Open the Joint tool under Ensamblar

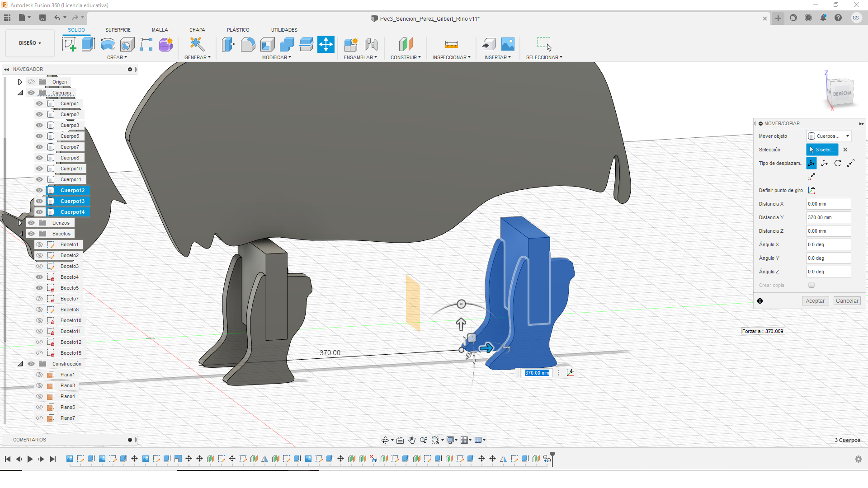point(371,44)
